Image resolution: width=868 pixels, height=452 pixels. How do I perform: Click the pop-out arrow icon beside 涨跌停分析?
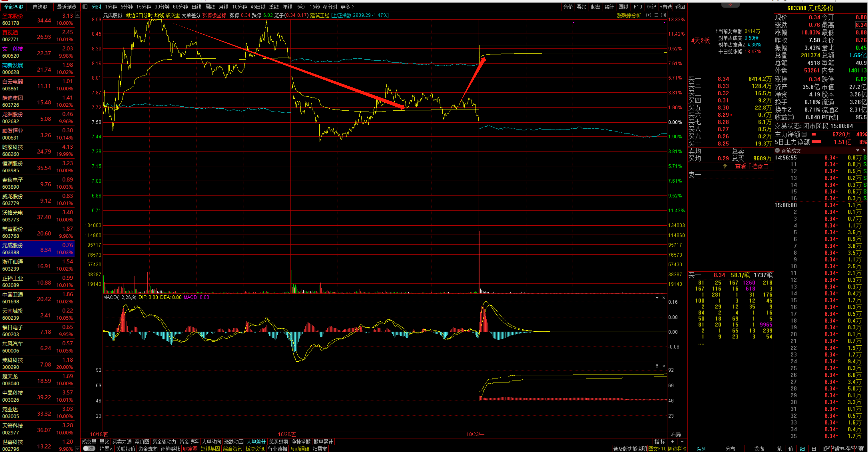[648, 15]
